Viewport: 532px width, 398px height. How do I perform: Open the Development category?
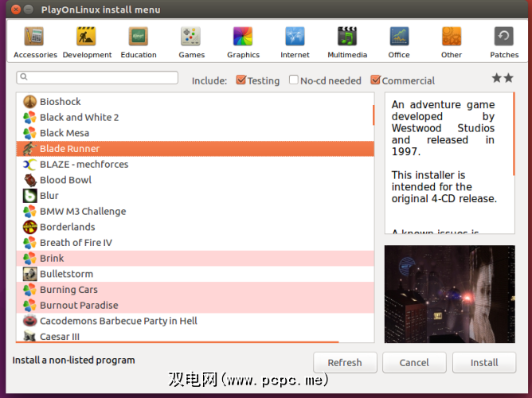point(87,42)
